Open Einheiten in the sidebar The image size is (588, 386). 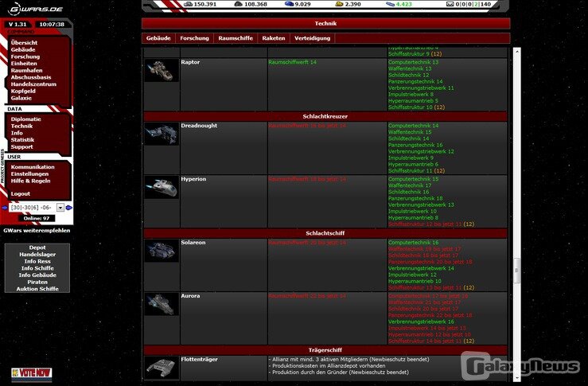(x=24, y=64)
